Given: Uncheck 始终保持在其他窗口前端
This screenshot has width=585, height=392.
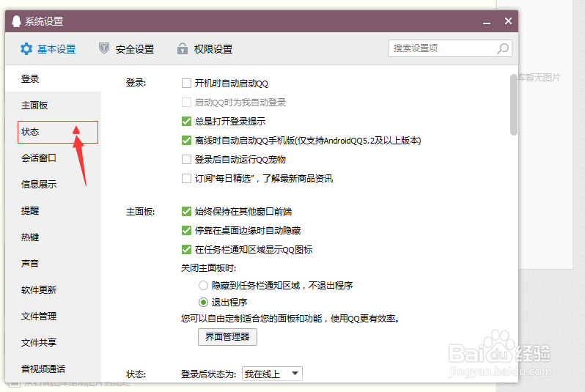Looking at the screenshot, I should [x=186, y=212].
